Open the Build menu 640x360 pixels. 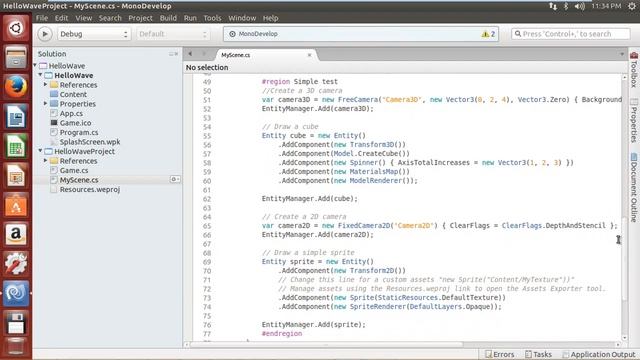[168, 18]
